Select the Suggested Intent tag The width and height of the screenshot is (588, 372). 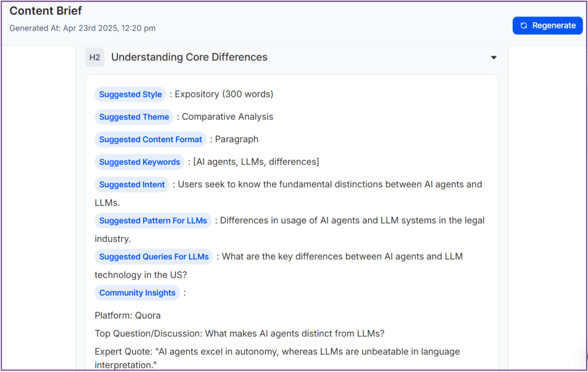coord(132,184)
